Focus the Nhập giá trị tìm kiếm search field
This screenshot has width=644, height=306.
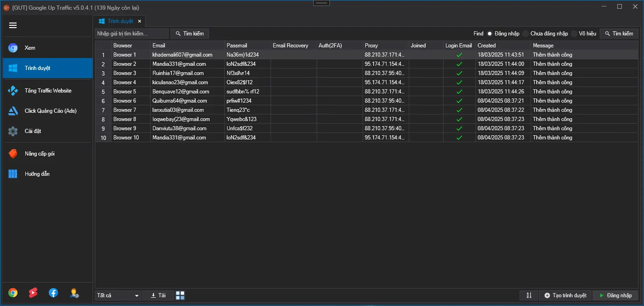(132, 34)
